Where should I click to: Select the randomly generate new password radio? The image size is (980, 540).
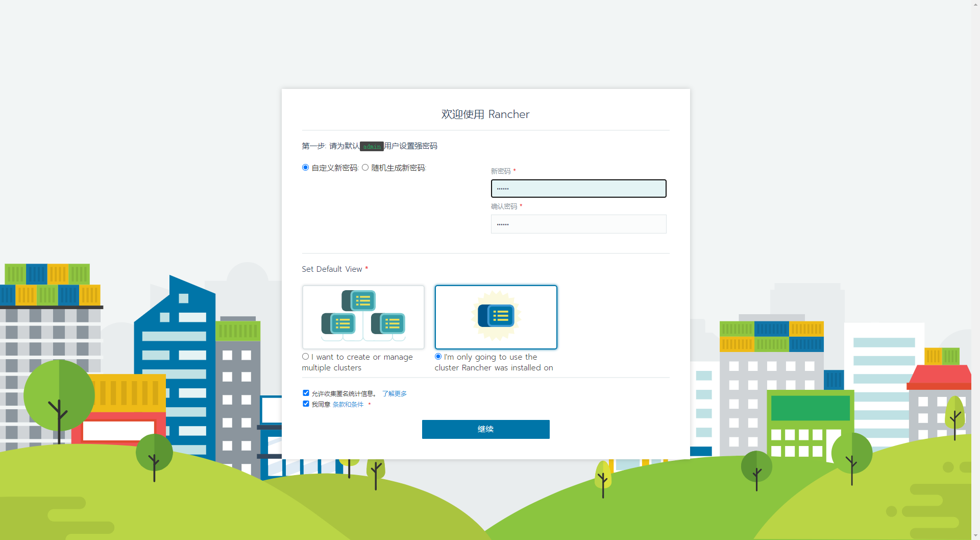(365, 168)
